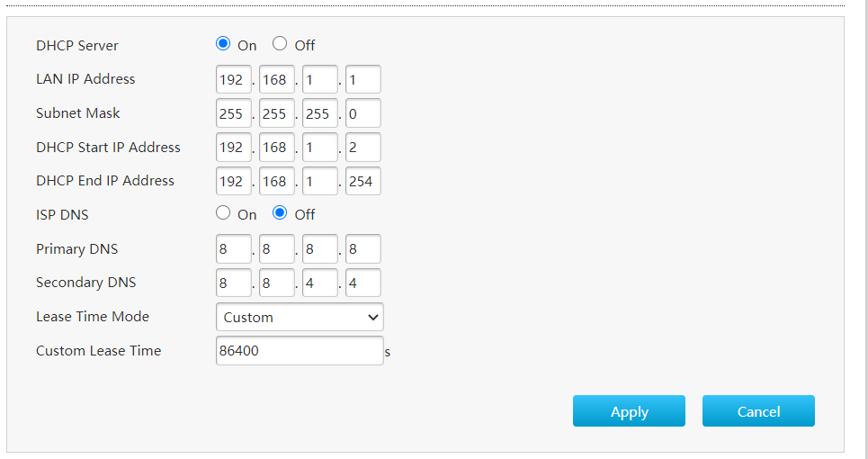Image resolution: width=868 pixels, height=459 pixels.
Task: Select Primary DNS first octet field
Action: [x=234, y=249]
